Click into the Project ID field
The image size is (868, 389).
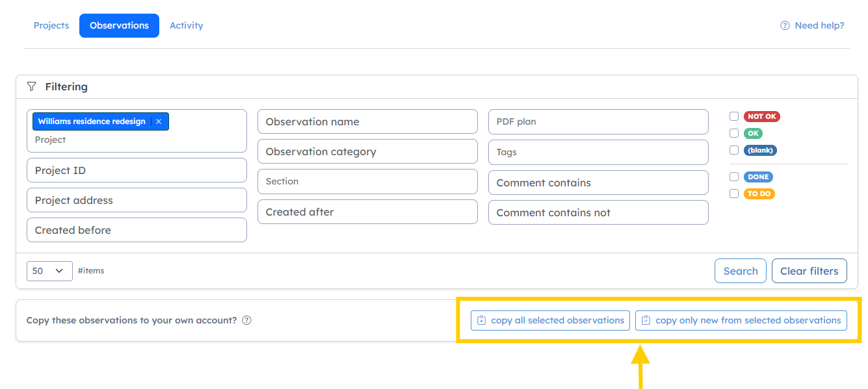(137, 170)
